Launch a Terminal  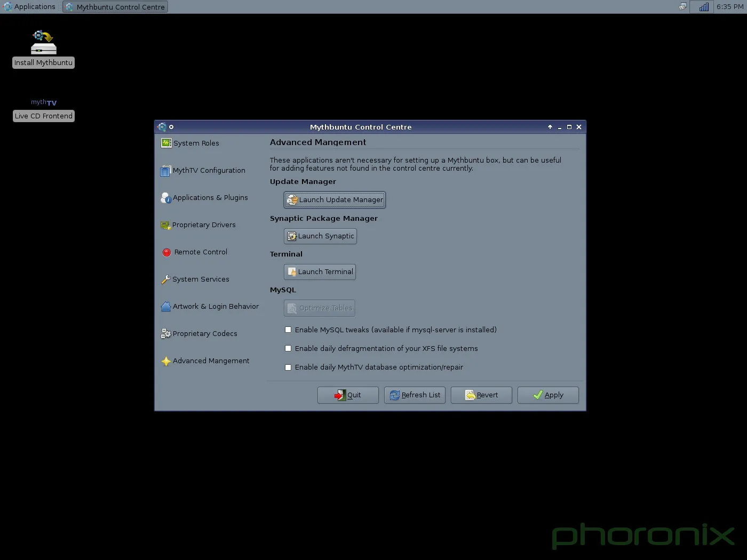click(320, 272)
